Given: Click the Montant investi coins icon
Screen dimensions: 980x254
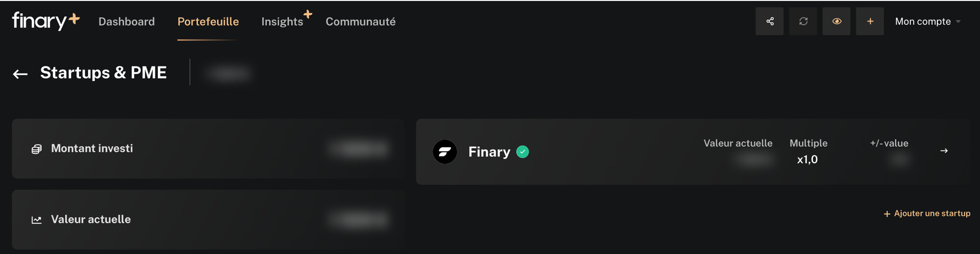Looking at the screenshot, I should (37, 149).
